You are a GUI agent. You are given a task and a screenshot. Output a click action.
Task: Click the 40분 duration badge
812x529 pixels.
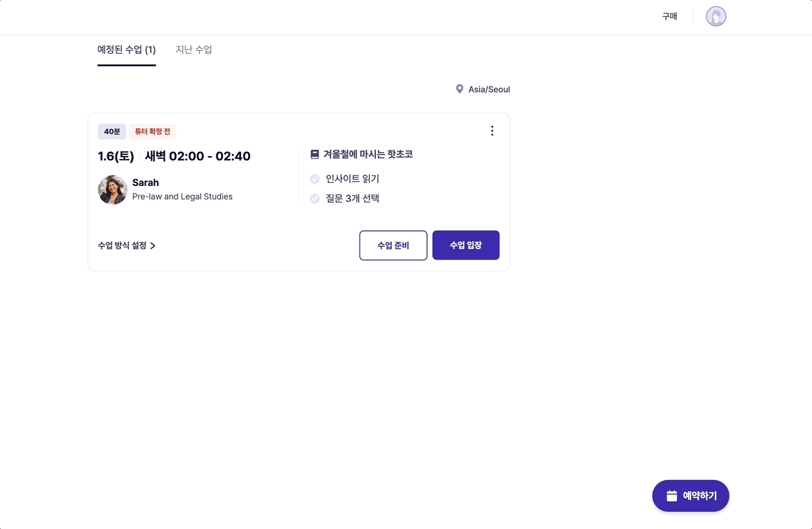112,131
